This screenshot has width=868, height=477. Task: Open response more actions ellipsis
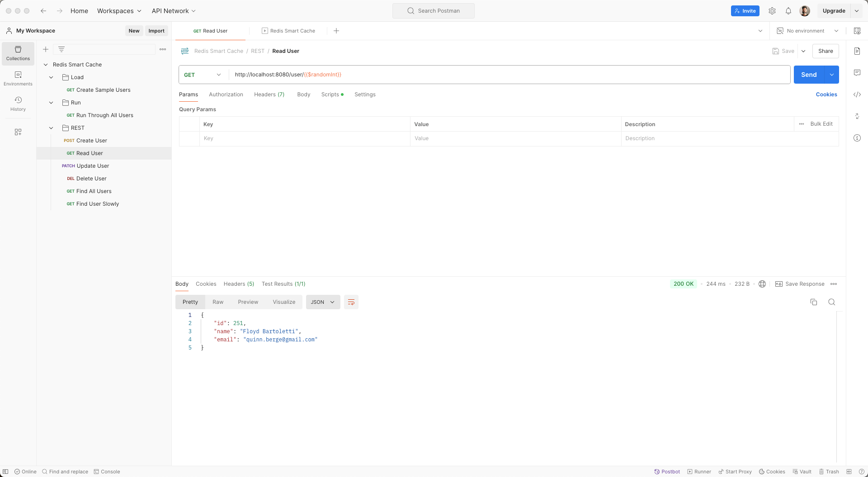pos(834,284)
